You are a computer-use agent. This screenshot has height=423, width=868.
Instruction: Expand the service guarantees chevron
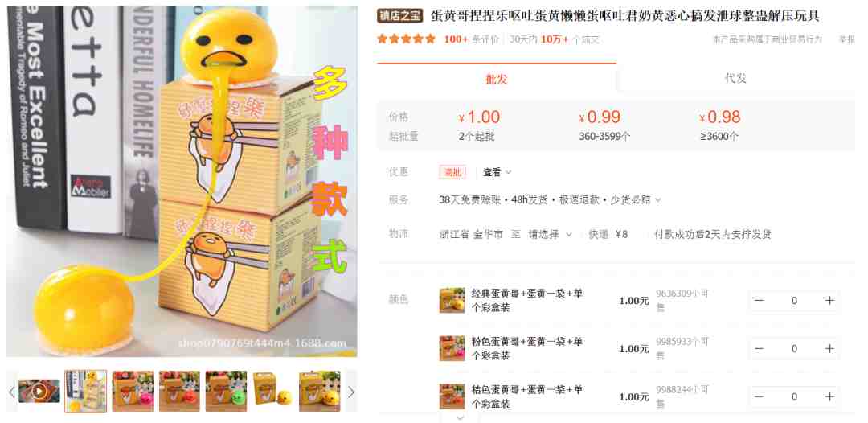(x=658, y=200)
